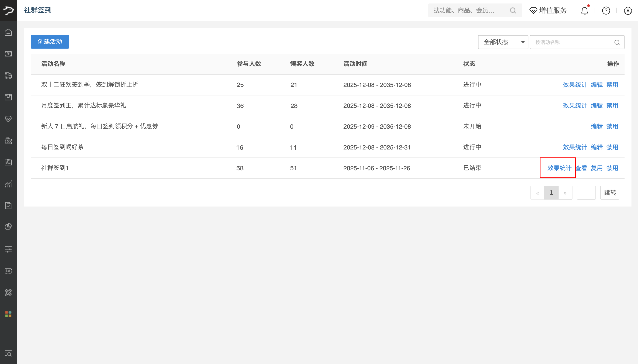Click the home icon in sidebar
Viewport: 638px width, 364px height.
click(x=8, y=32)
